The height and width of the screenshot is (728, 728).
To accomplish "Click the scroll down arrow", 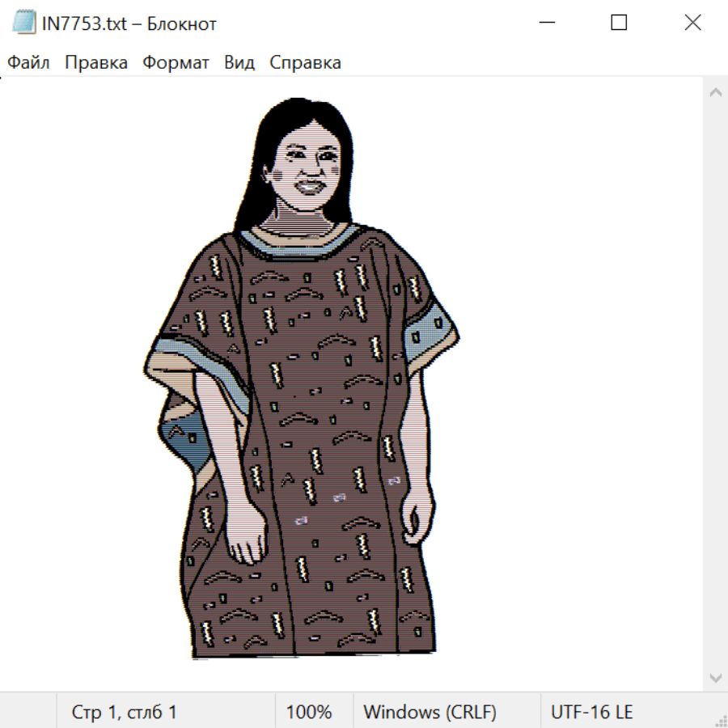I will (x=715, y=677).
